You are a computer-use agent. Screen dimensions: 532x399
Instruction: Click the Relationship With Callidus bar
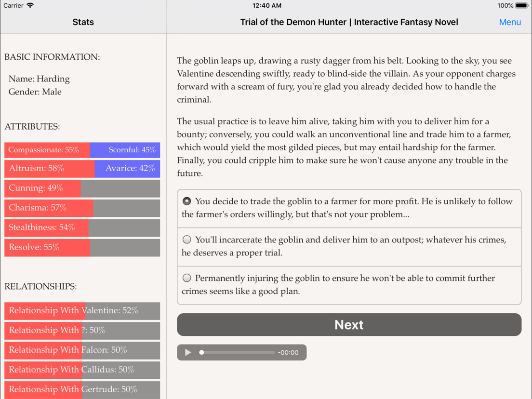[x=82, y=370]
